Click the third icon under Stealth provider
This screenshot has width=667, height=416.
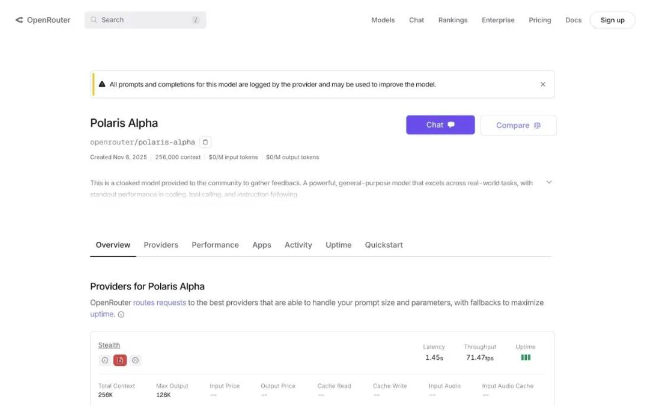point(136,360)
